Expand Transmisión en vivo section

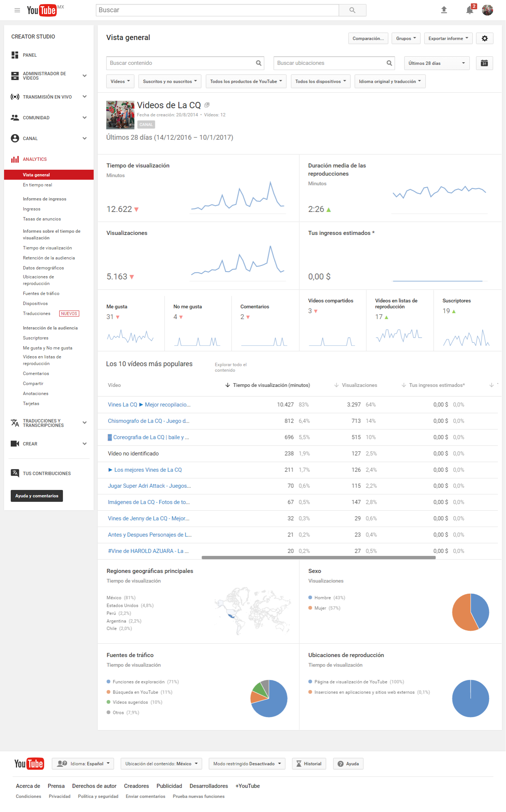(84, 97)
